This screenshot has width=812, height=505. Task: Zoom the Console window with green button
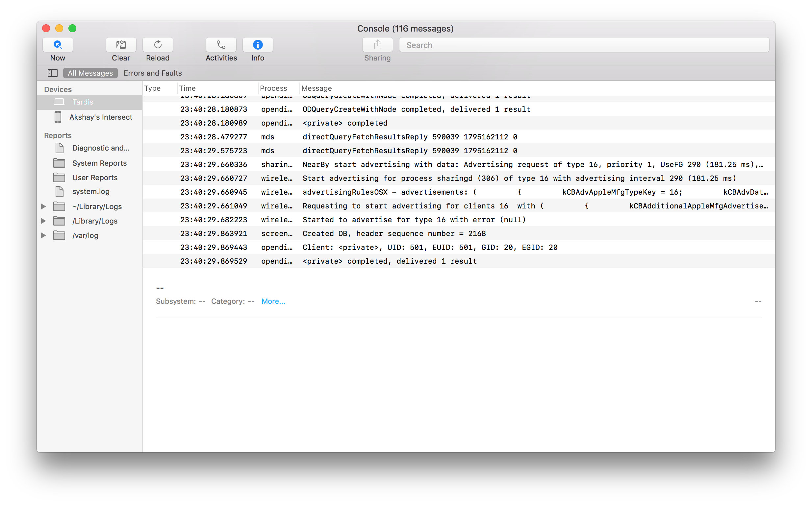(x=72, y=28)
